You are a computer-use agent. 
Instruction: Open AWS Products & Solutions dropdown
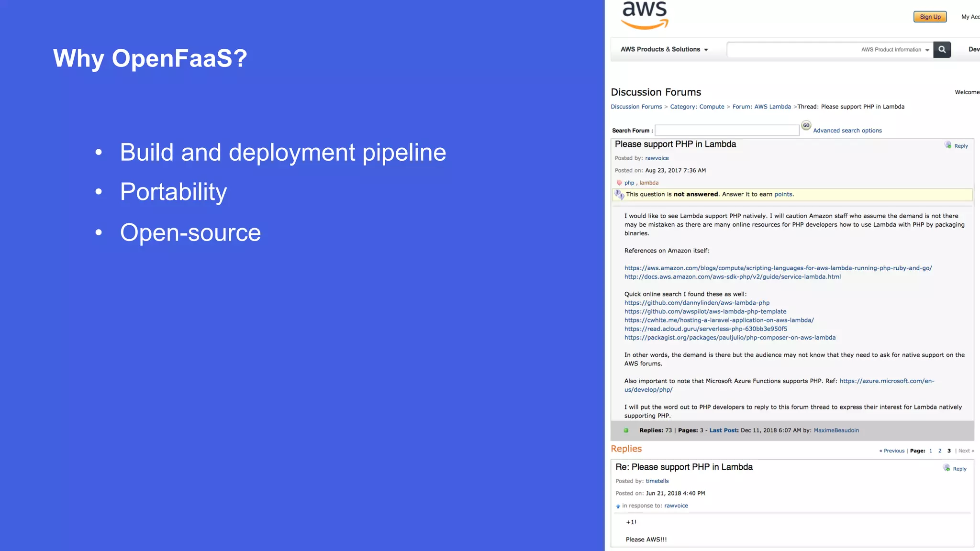click(664, 49)
